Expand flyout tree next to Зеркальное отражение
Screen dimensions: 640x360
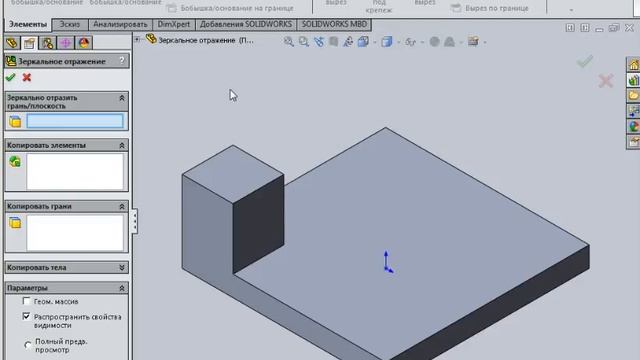[x=138, y=40]
